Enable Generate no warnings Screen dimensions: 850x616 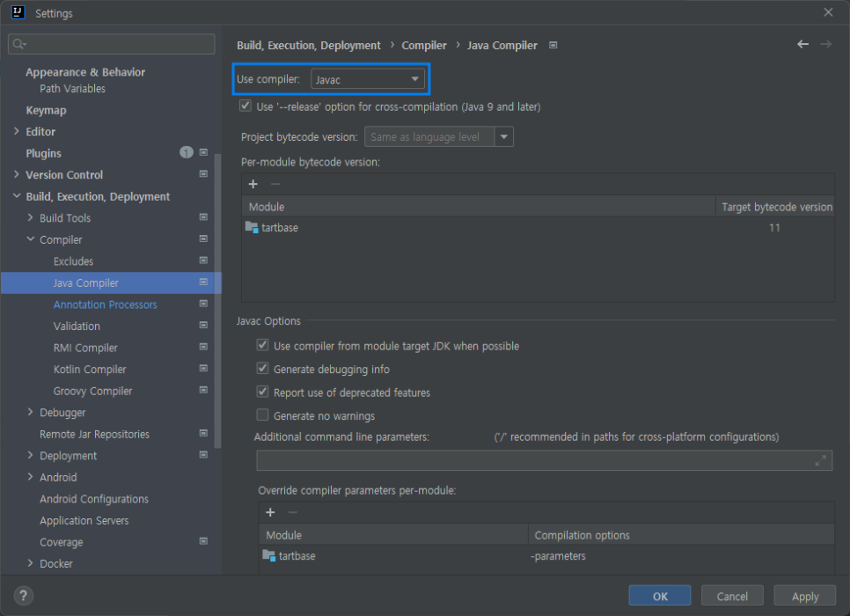coord(262,415)
